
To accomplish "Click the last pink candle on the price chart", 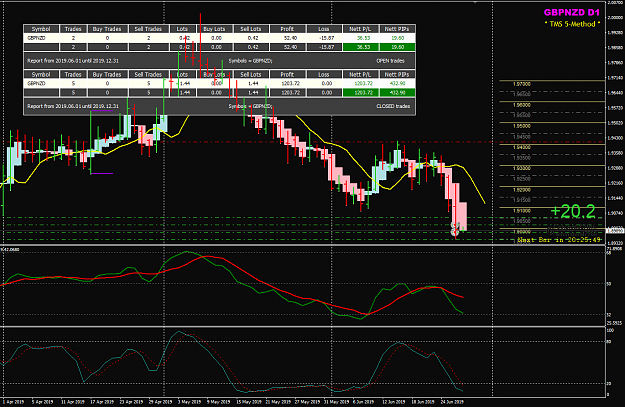I will click(x=463, y=216).
